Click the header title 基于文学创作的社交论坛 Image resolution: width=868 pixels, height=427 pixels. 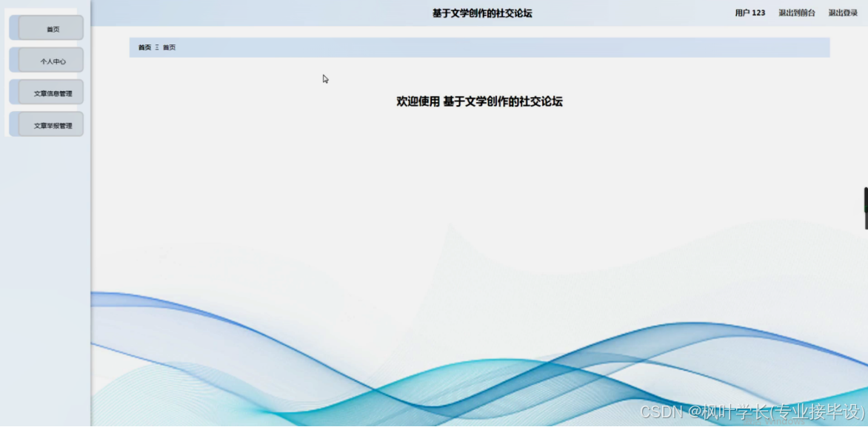tap(482, 13)
